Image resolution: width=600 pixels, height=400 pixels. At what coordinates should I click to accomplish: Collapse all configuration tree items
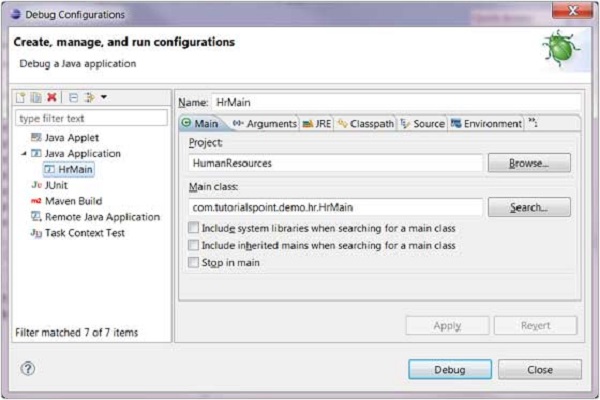[x=73, y=98]
